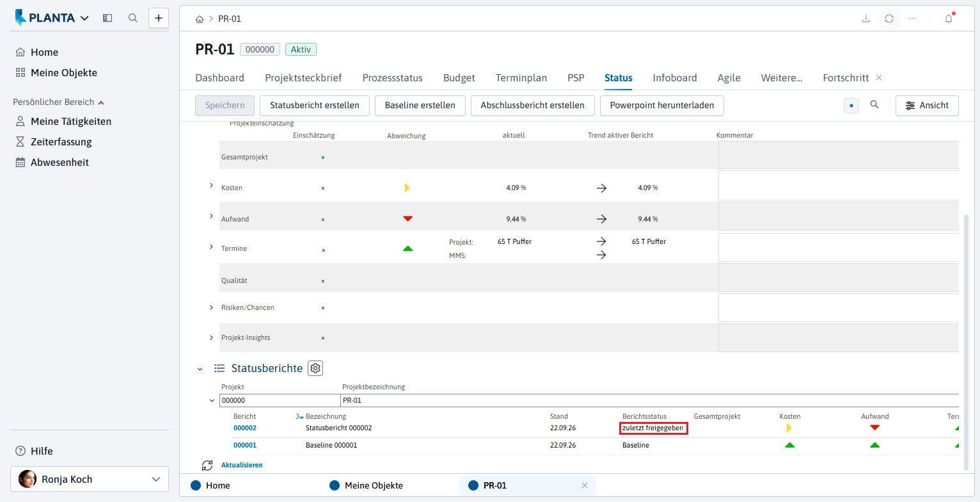
Task: Expand the Projekt-Insights row
Action: pos(211,337)
